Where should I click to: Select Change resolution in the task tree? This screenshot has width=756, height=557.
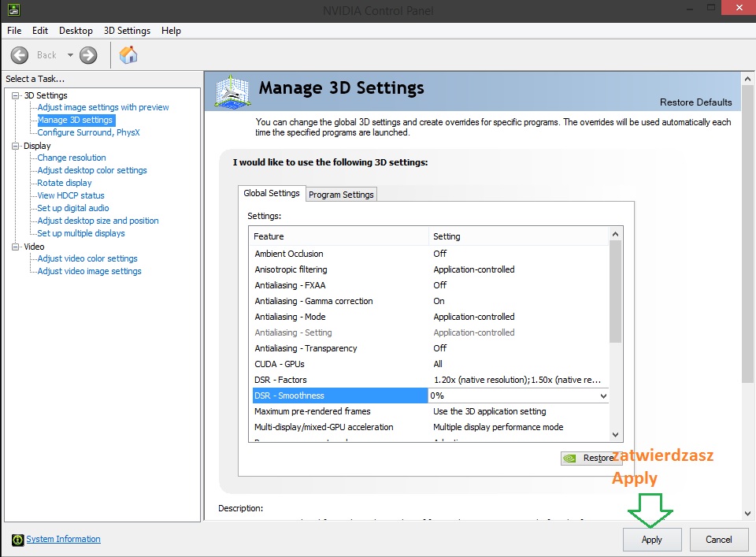point(72,158)
